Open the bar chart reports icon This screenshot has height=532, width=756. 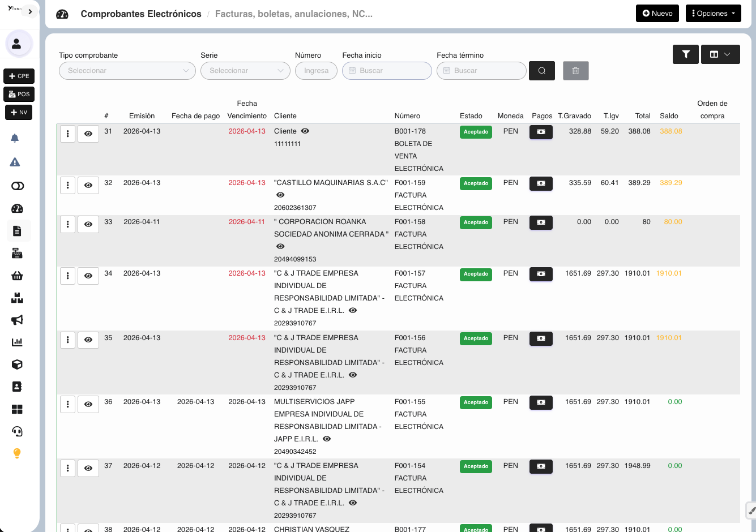point(17,342)
